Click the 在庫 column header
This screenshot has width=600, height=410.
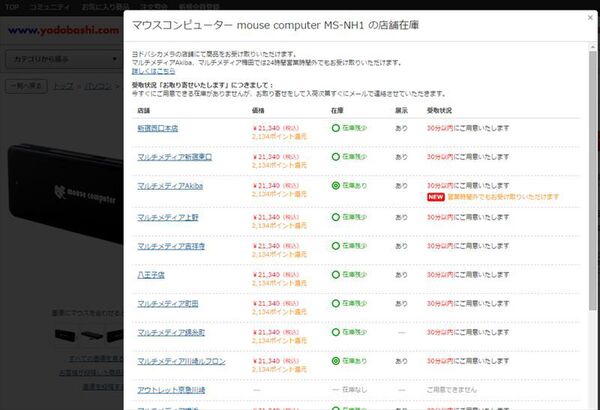click(x=337, y=111)
